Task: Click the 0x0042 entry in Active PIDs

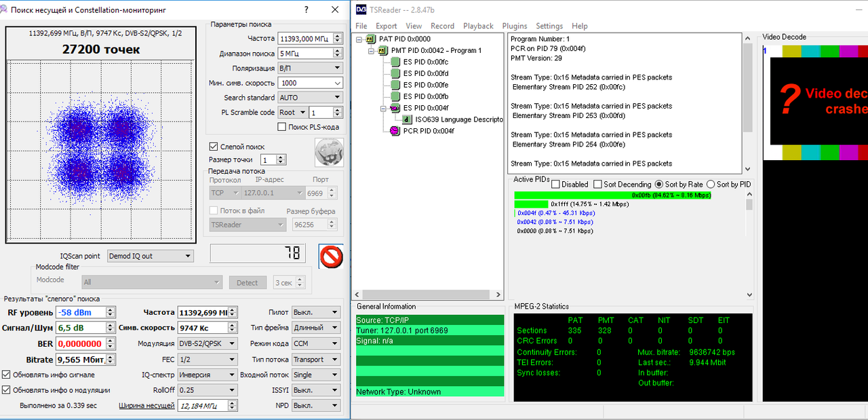Action: pos(554,222)
